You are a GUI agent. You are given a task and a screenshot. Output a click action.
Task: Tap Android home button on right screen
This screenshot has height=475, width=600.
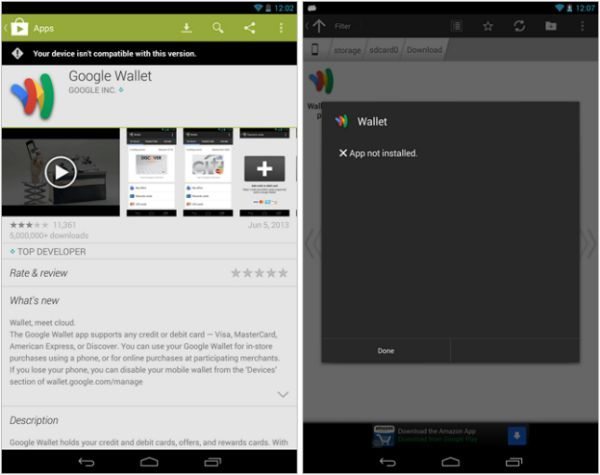[x=450, y=462]
